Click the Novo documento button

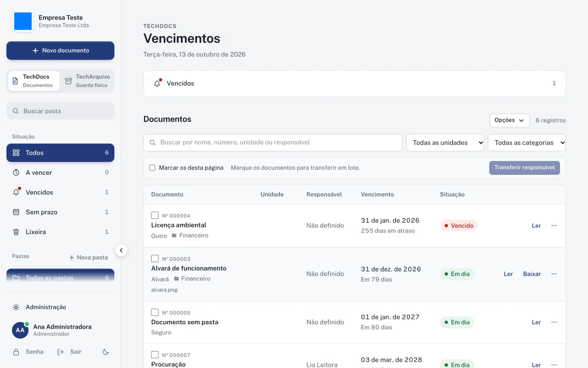60,50
